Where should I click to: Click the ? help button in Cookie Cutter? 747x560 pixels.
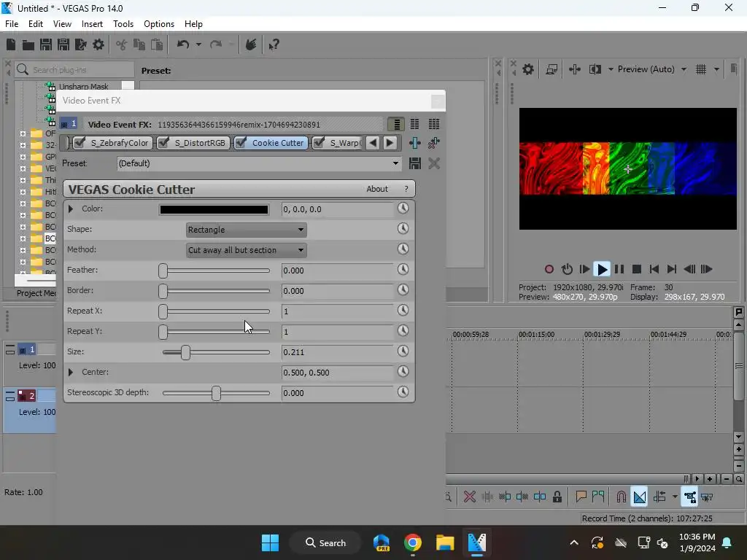406,189
